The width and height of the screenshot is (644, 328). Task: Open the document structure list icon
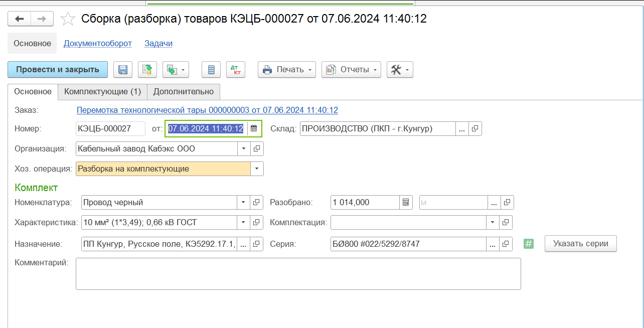pos(211,70)
